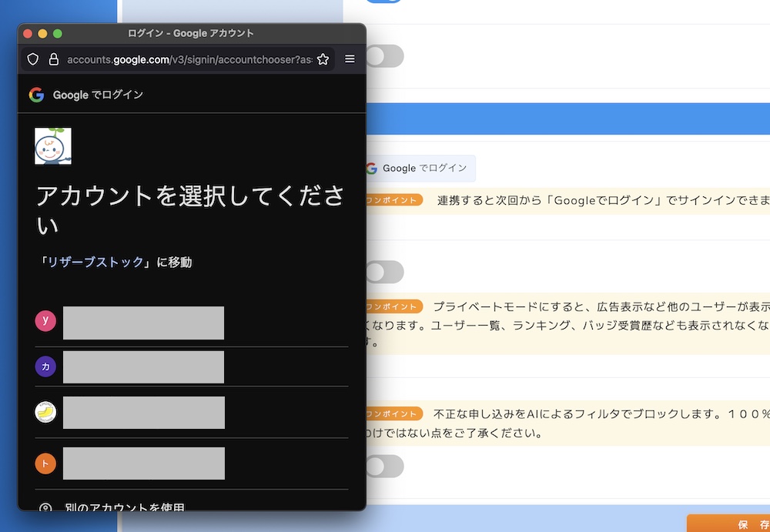Viewport: 770px width, 532px height.
Task: Open the 'リザーブストック' link
Action: click(96, 263)
